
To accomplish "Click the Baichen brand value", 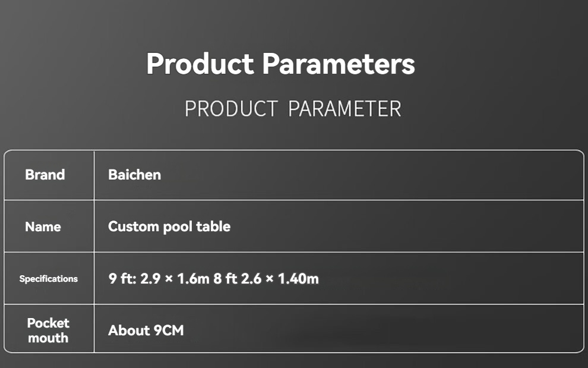I will (x=135, y=175).
